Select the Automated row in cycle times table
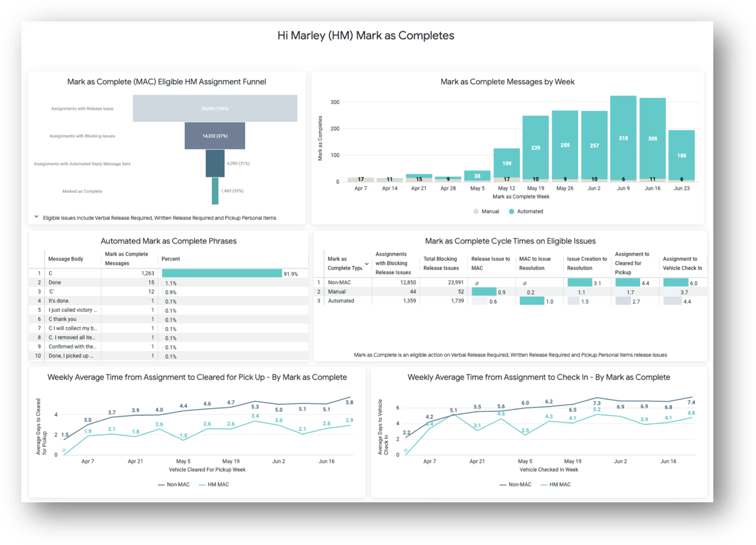 pos(341,301)
